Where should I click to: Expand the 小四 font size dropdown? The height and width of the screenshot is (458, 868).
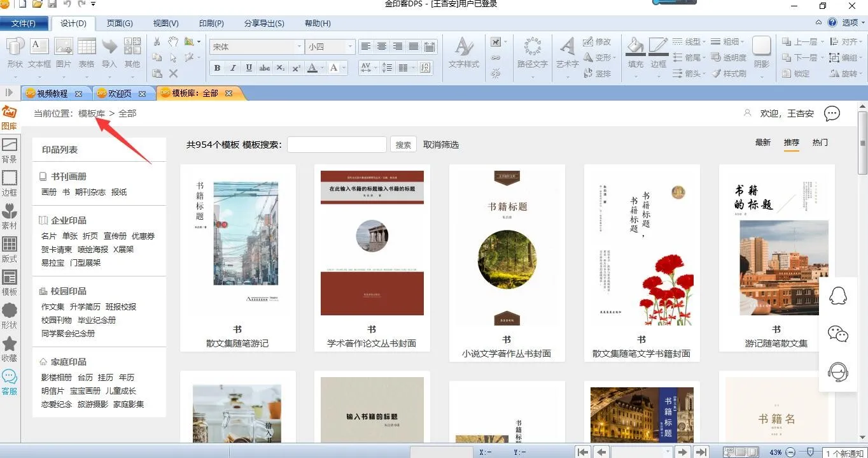(349, 47)
